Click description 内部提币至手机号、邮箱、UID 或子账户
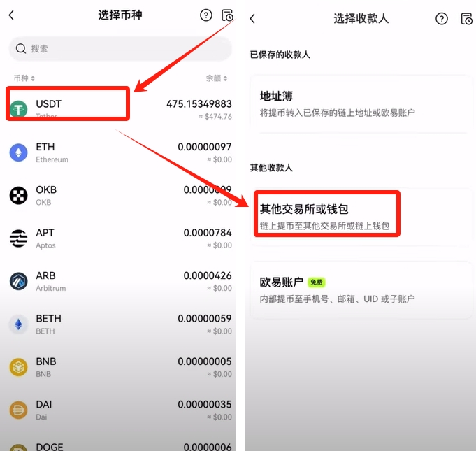The height and width of the screenshot is (451, 476). click(338, 299)
